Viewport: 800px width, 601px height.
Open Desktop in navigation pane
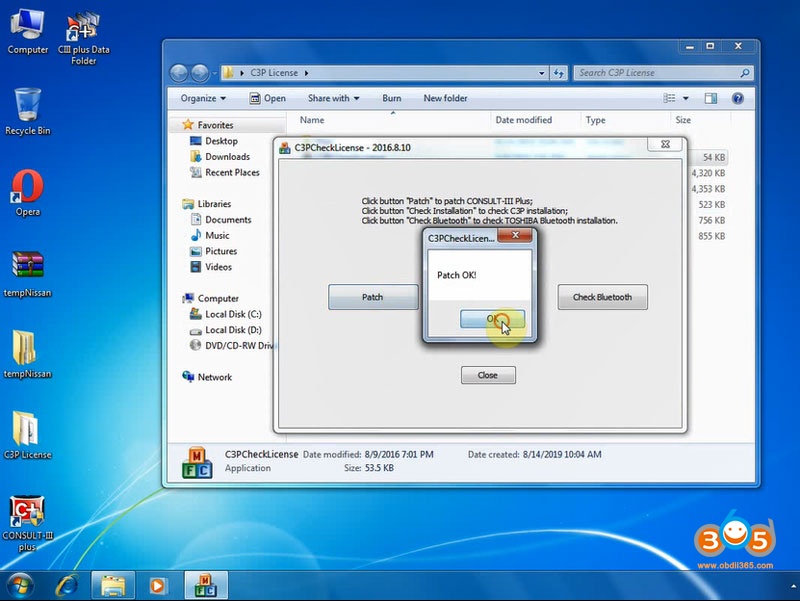point(214,141)
